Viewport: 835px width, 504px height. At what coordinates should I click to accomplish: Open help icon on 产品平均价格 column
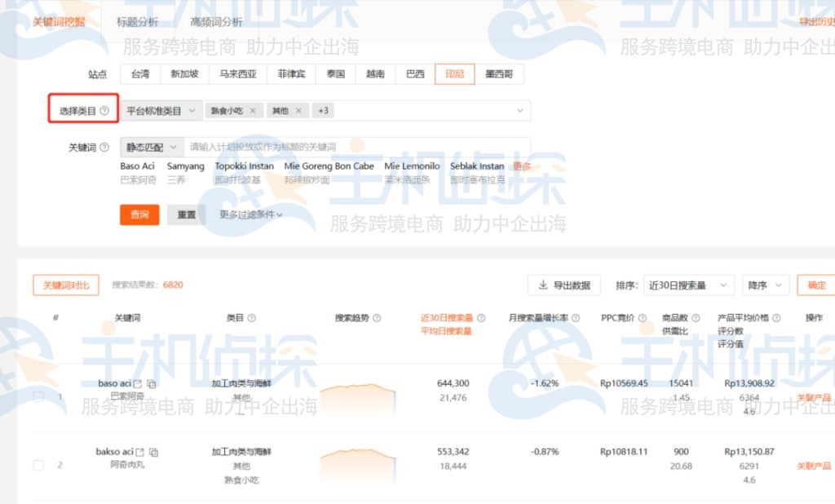tap(775, 316)
